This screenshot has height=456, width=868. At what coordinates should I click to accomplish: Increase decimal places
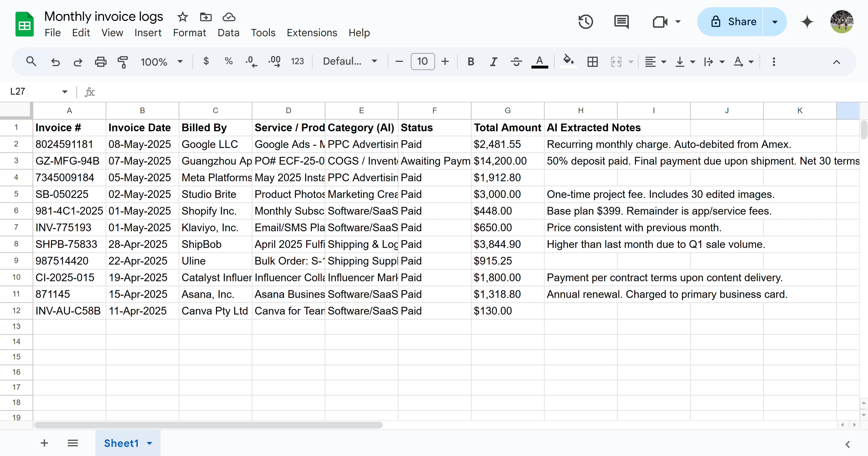pos(274,61)
